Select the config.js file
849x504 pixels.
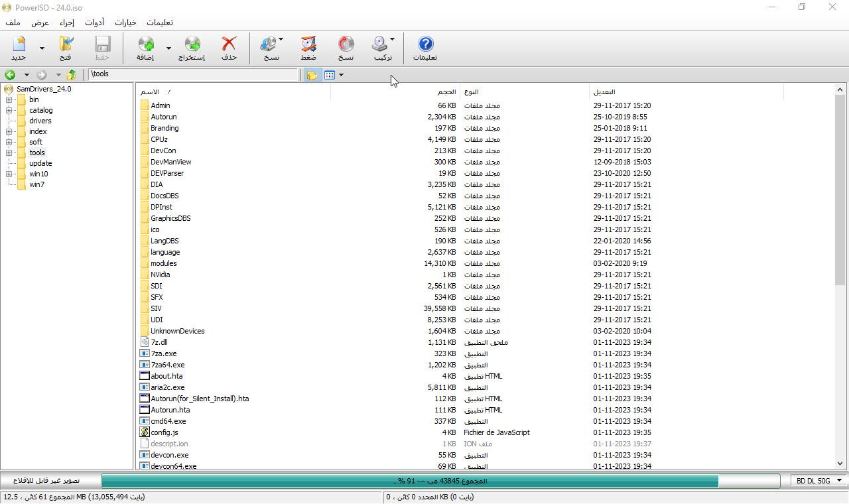coord(164,432)
